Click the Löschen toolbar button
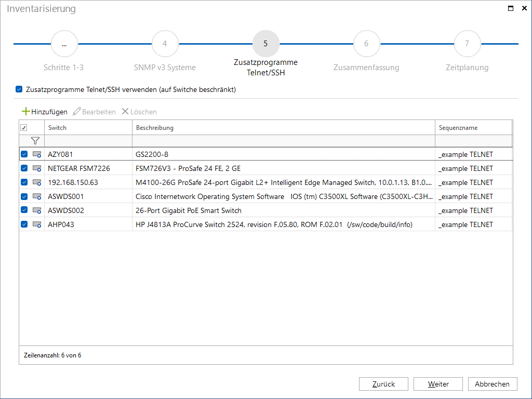This screenshot has width=532, height=399. click(139, 112)
